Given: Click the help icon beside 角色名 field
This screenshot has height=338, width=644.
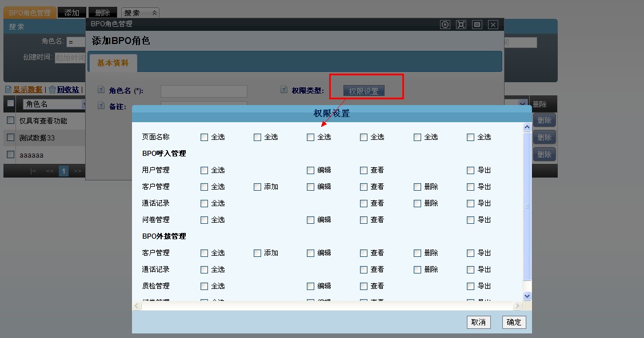Looking at the screenshot, I should (102, 90).
